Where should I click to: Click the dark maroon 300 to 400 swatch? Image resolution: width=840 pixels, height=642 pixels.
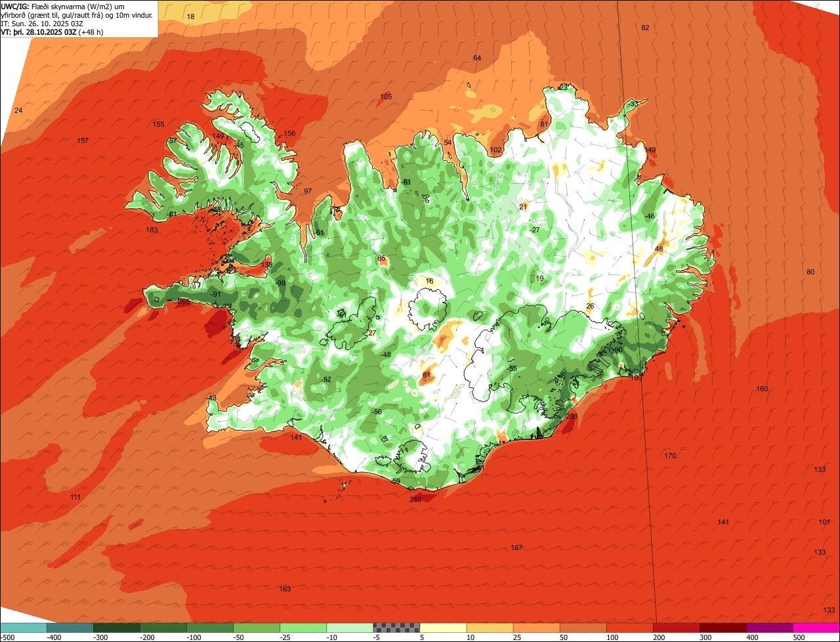point(723,628)
